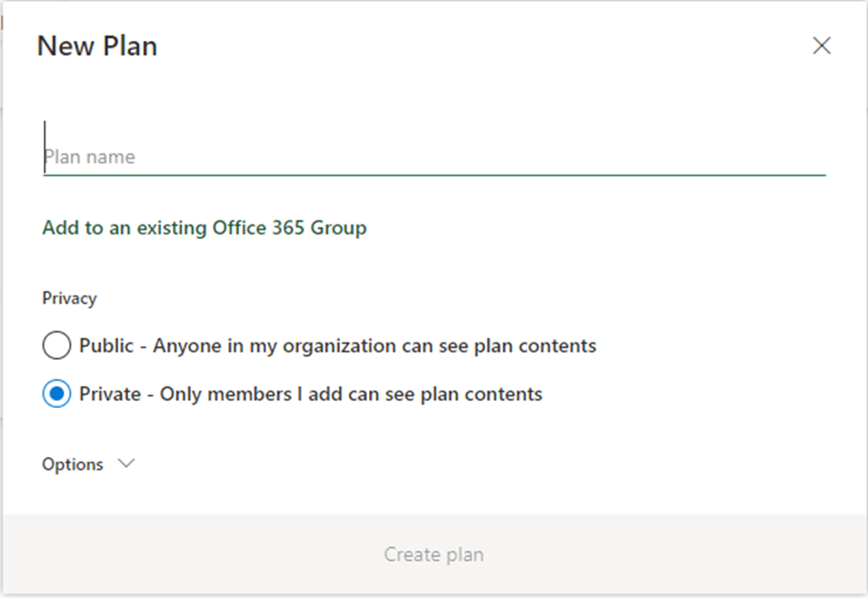Screen dimensions: 868x598
Task: Select the Private privacy radio button
Action: pyautogui.click(x=56, y=394)
